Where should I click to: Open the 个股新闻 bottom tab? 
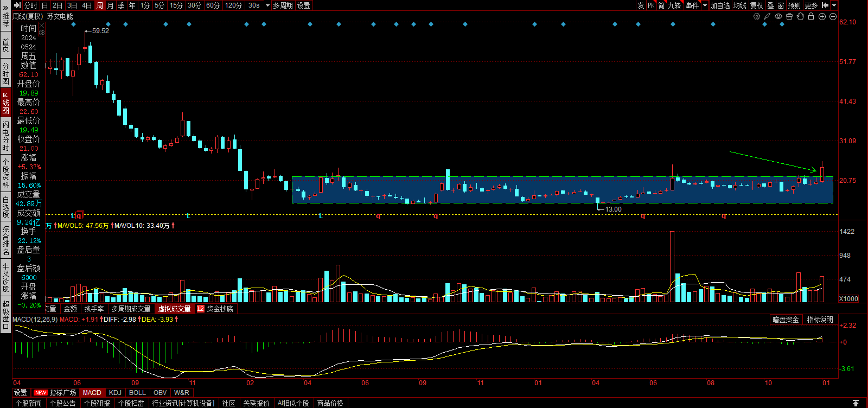tap(29, 403)
